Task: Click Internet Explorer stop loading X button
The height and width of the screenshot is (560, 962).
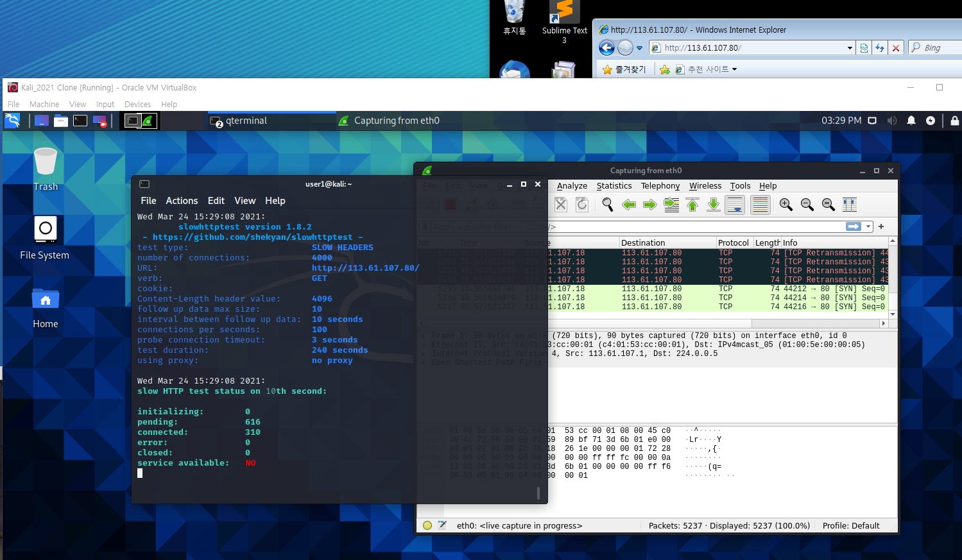Action: [x=896, y=48]
